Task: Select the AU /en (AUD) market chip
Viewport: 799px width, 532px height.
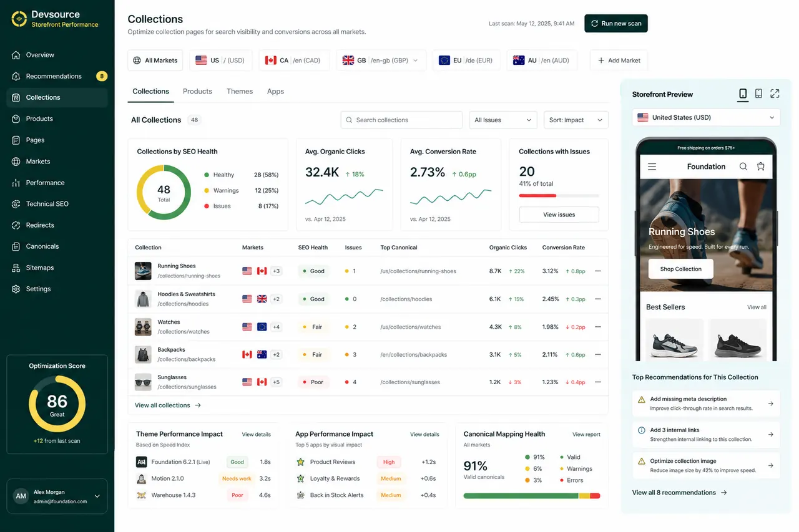Action: tap(542, 60)
